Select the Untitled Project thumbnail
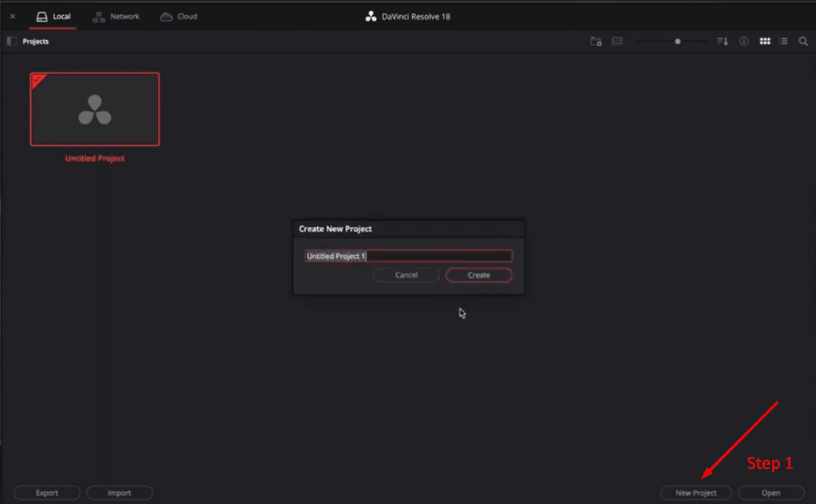 (95, 109)
